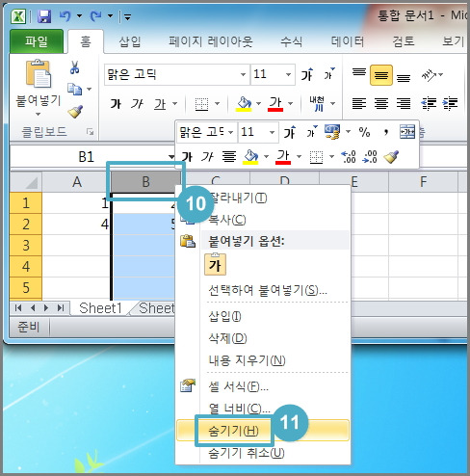Click merge and center in mini toolbar
The width and height of the screenshot is (470, 476).
407,132
